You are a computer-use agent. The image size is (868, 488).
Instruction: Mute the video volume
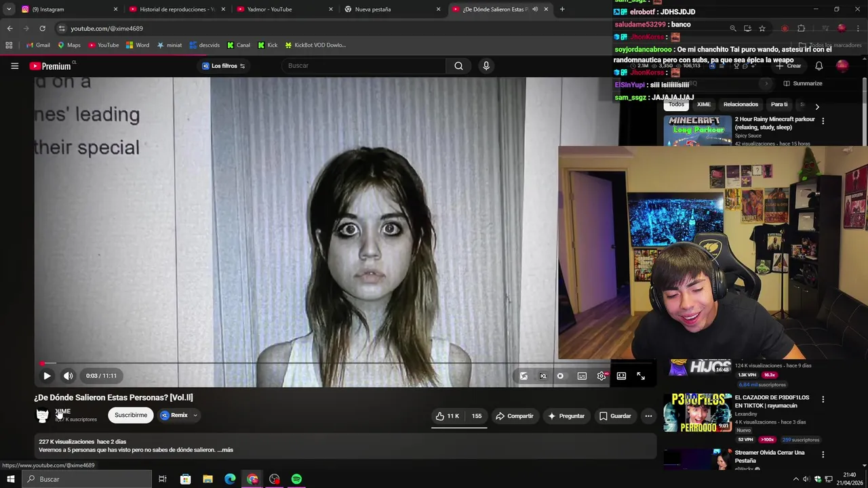pyautogui.click(x=68, y=375)
